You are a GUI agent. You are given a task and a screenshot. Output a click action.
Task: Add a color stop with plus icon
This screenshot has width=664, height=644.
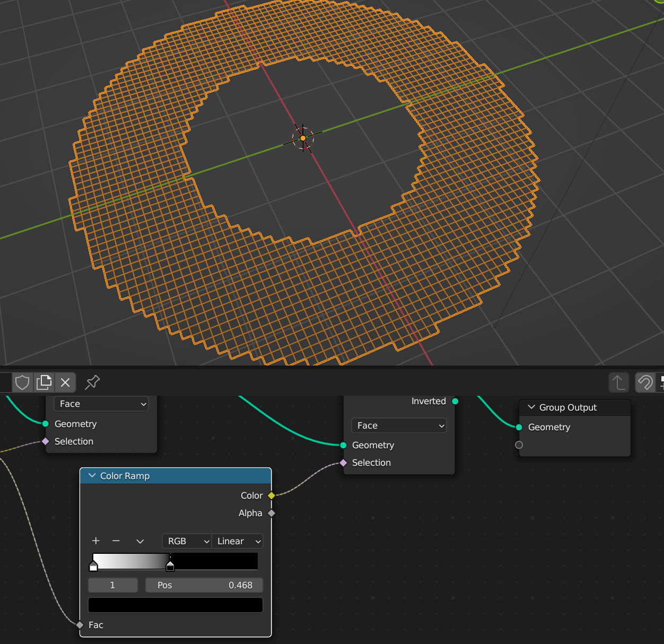(96, 541)
